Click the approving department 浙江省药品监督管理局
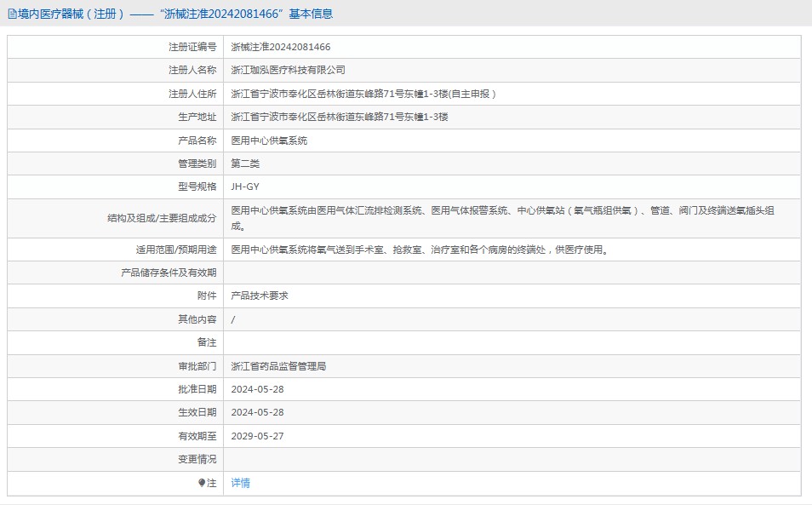 pyautogui.click(x=278, y=366)
